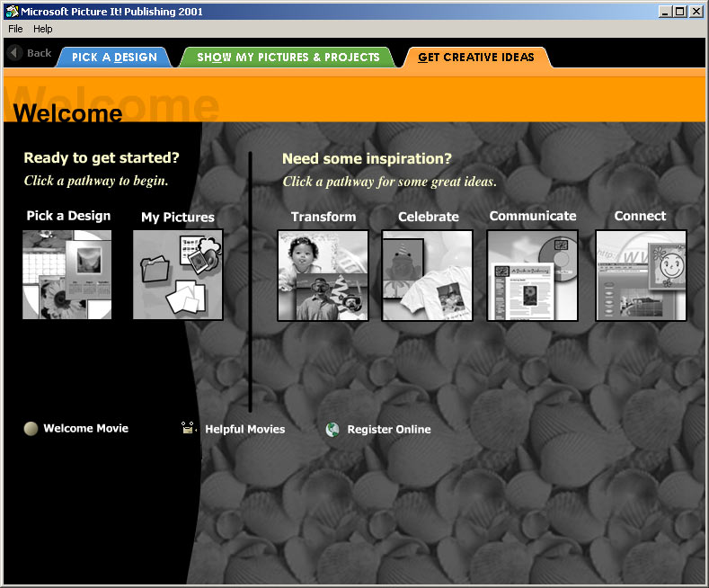This screenshot has height=588, width=709.
Task: Click the Communicate label
Action: pos(533,216)
